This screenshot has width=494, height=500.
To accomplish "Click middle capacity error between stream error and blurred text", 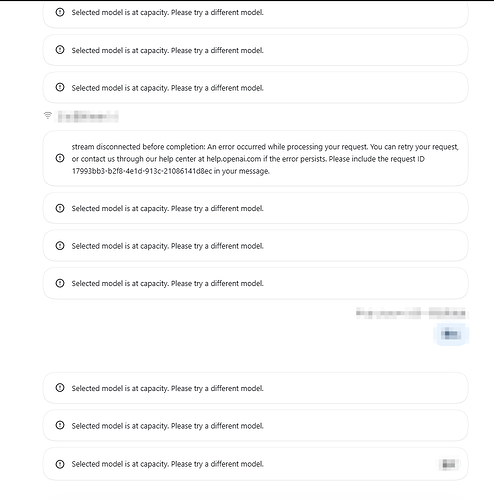I will 167,246.
